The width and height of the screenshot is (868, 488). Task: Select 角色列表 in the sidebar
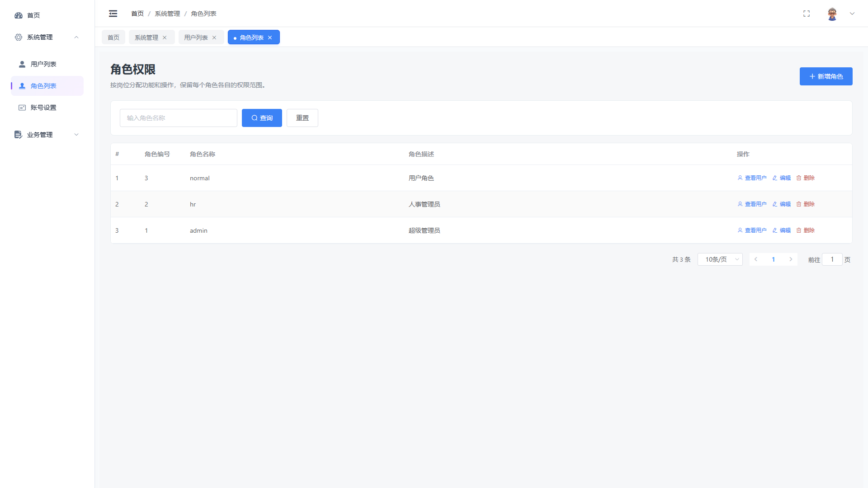47,86
